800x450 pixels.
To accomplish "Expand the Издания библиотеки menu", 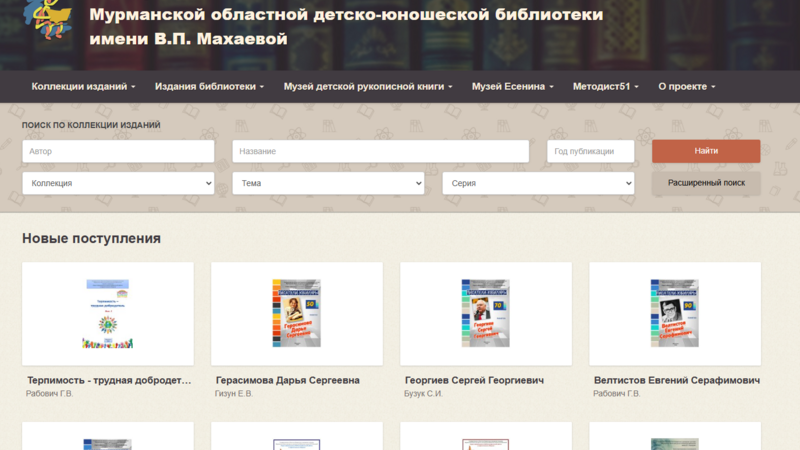I will click(209, 87).
